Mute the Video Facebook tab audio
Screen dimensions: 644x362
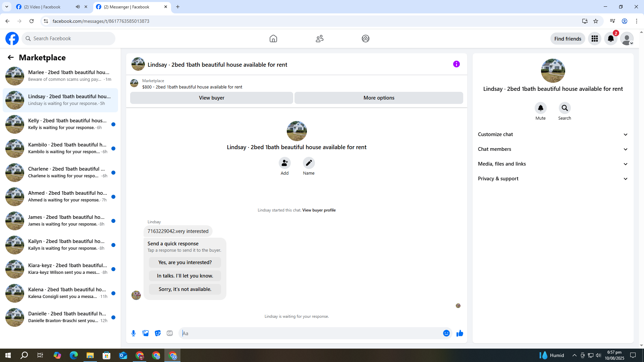click(78, 7)
